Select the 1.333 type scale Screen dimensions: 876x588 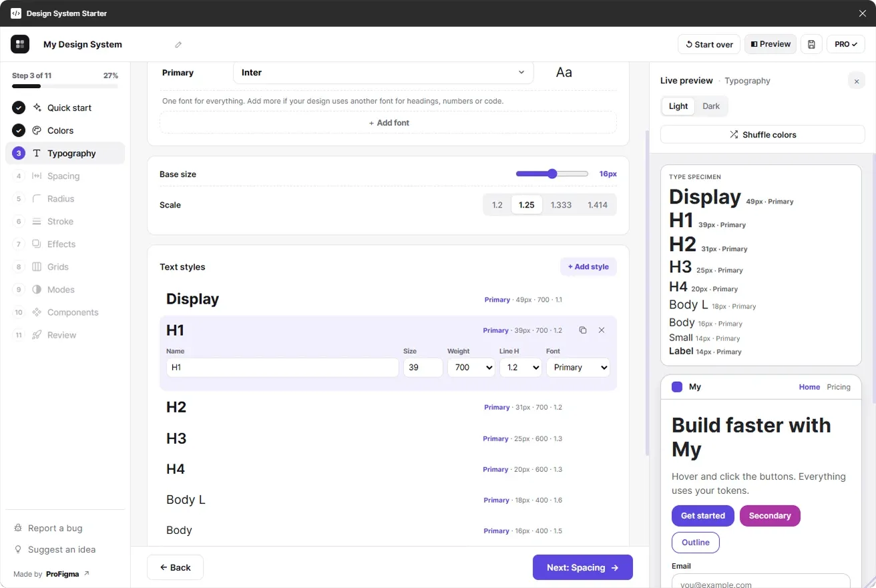point(561,205)
